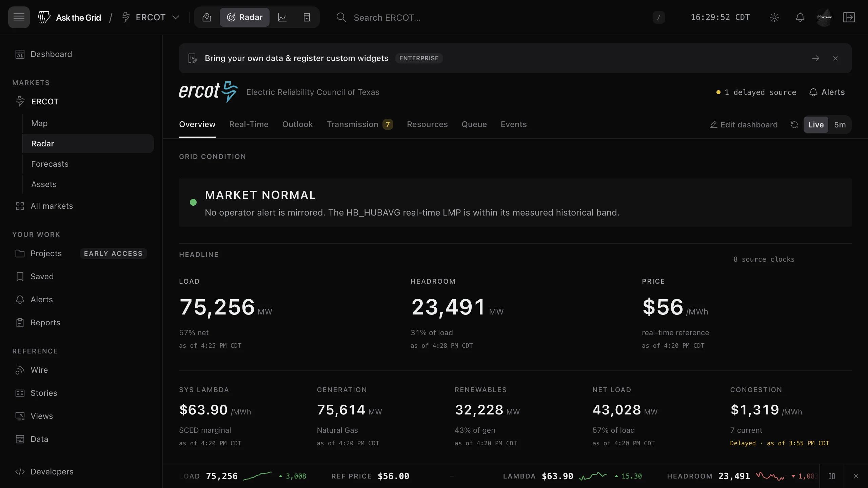Image resolution: width=868 pixels, height=488 pixels.
Task: Open the Alerts button beside delayed source
Action: click(x=827, y=92)
